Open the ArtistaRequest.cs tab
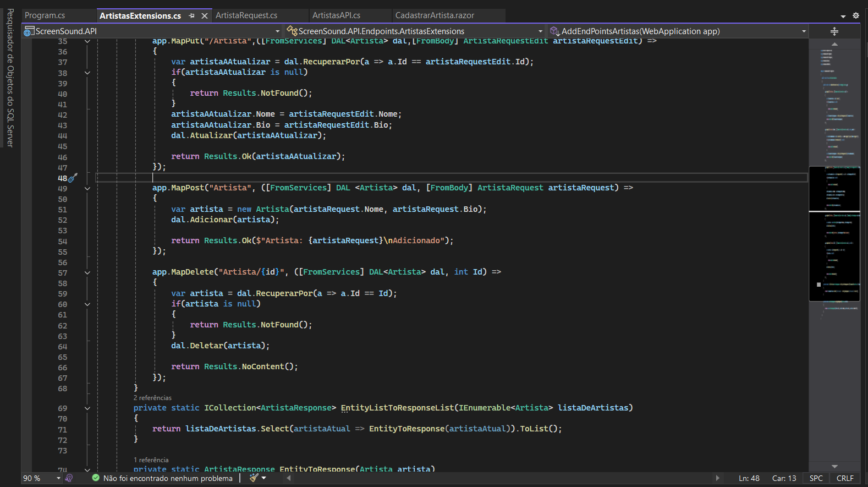 tap(246, 15)
